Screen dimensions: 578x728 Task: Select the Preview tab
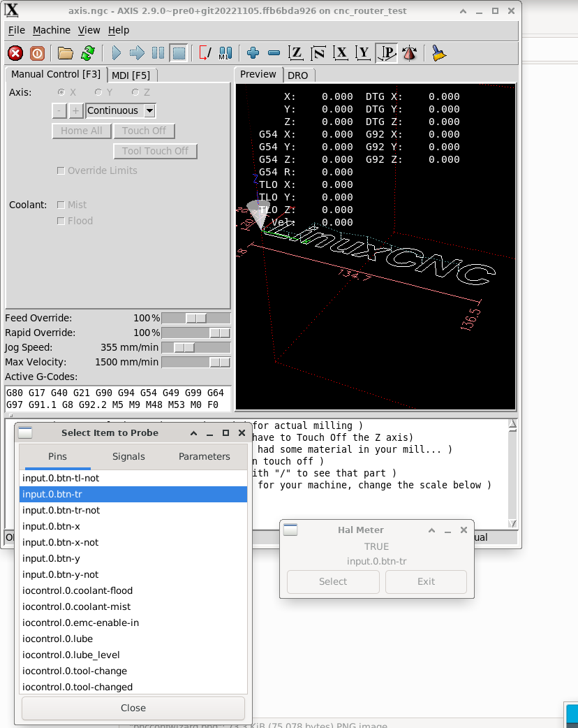click(258, 74)
